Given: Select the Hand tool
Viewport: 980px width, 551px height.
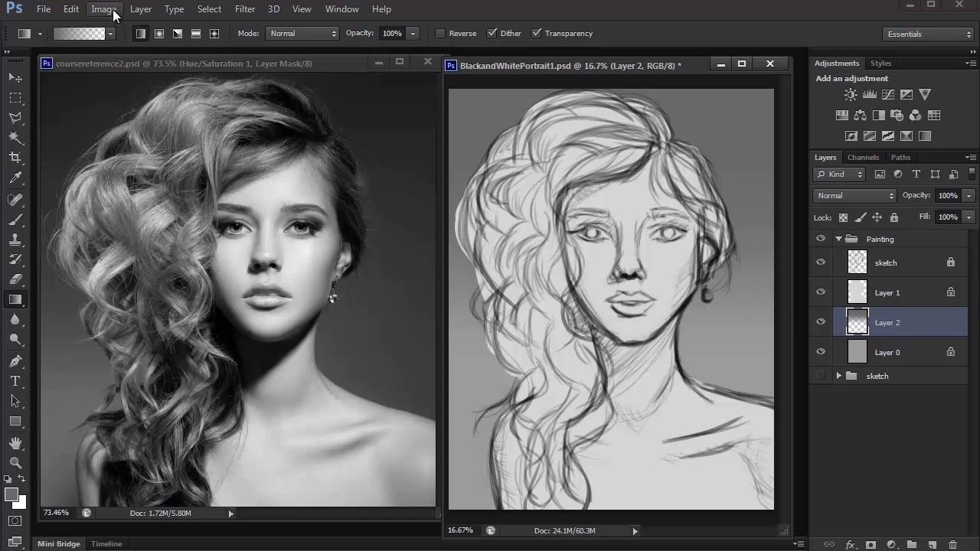Looking at the screenshot, I should click(x=15, y=443).
